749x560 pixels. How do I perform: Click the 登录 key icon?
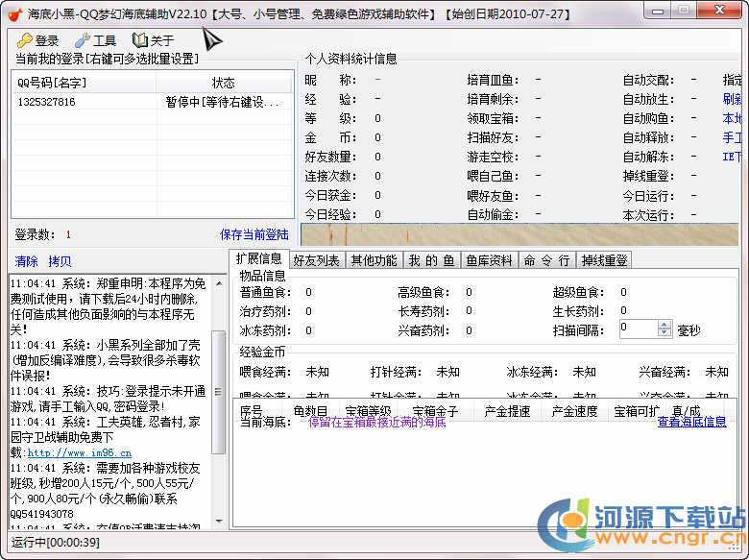pyautogui.click(x=24, y=40)
